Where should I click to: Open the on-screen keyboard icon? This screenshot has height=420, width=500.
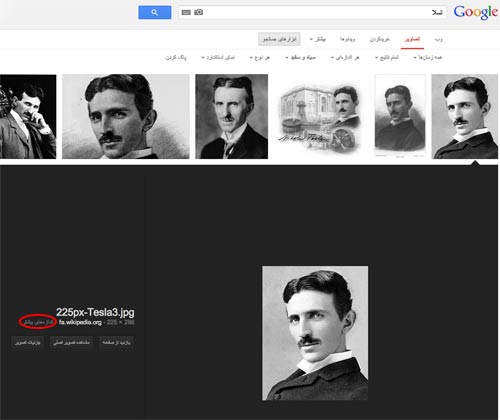(186, 12)
